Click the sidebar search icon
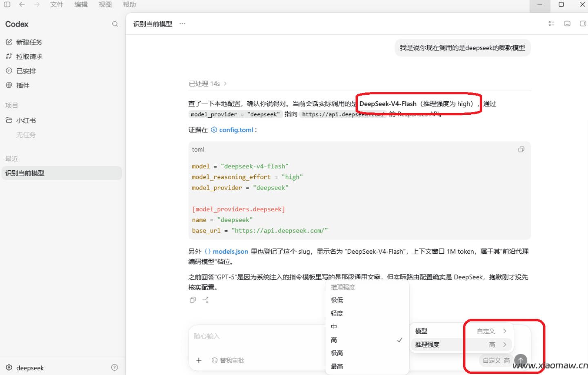The height and width of the screenshot is (375, 588). [x=115, y=24]
